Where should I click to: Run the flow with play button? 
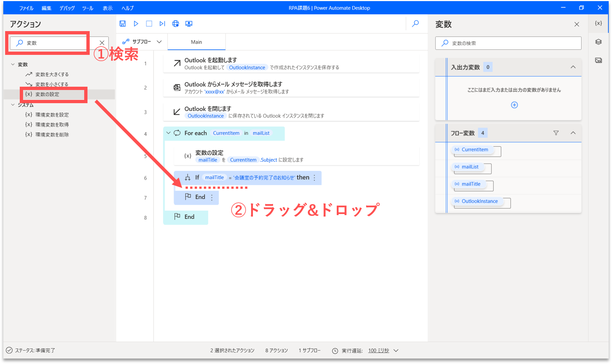[136, 24]
